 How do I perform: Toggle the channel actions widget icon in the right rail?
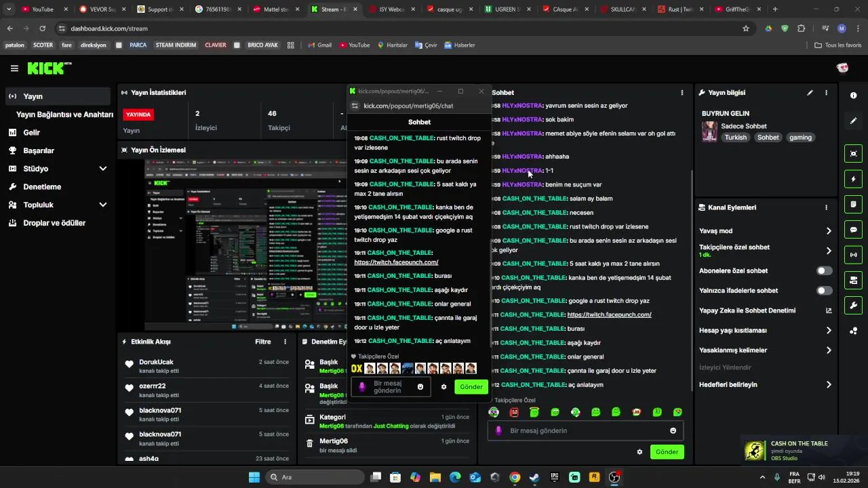[853, 280]
